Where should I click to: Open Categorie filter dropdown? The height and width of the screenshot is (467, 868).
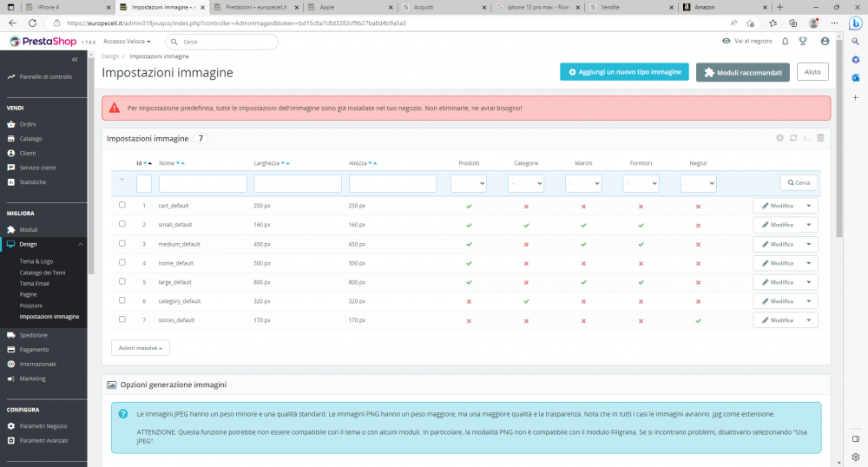point(526,183)
